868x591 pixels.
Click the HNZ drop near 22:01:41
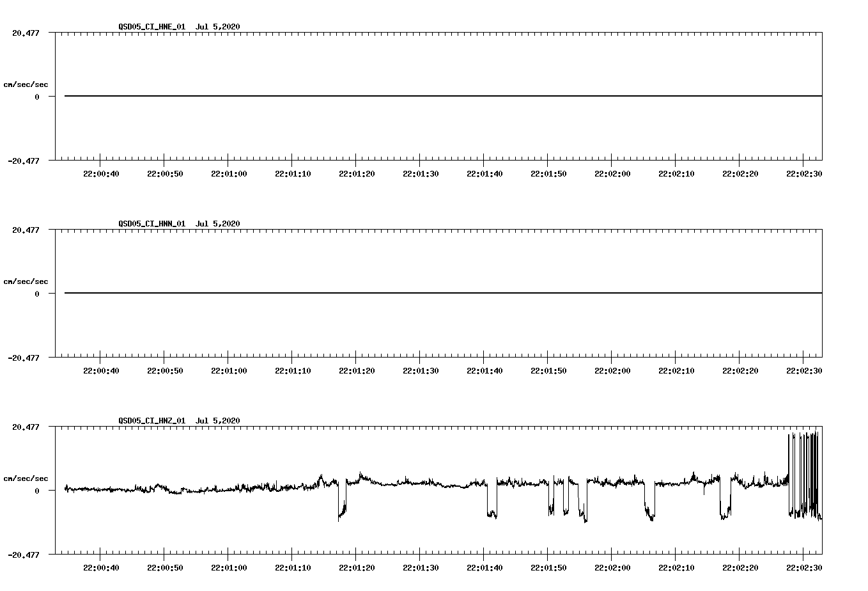coord(492,499)
